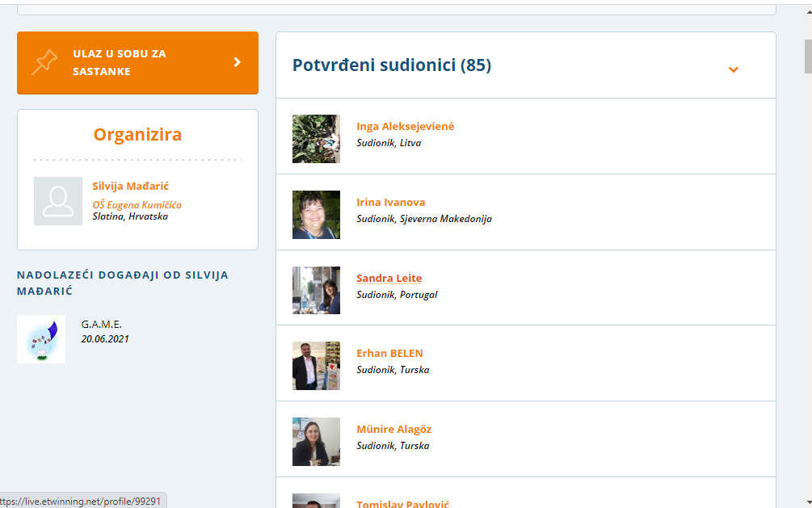Click Sandra Leite's profile photo
The height and width of the screenshot is (508, 812).
click(317, 291)
